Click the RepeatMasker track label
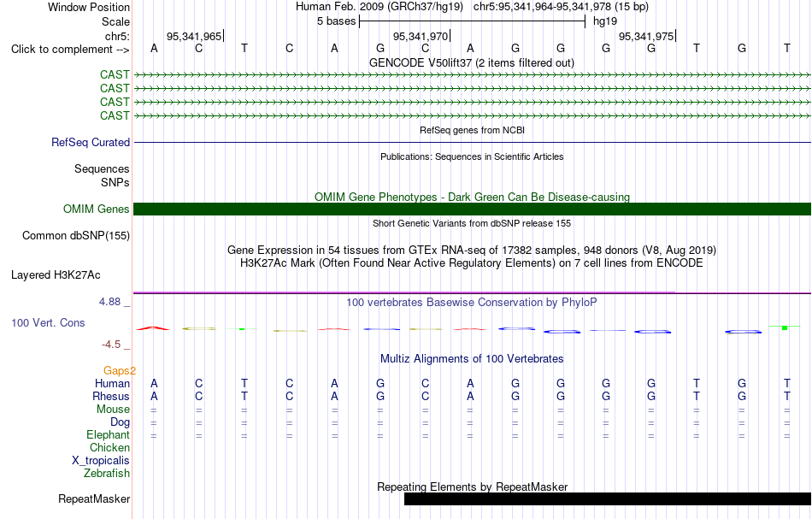 (94, 498)
